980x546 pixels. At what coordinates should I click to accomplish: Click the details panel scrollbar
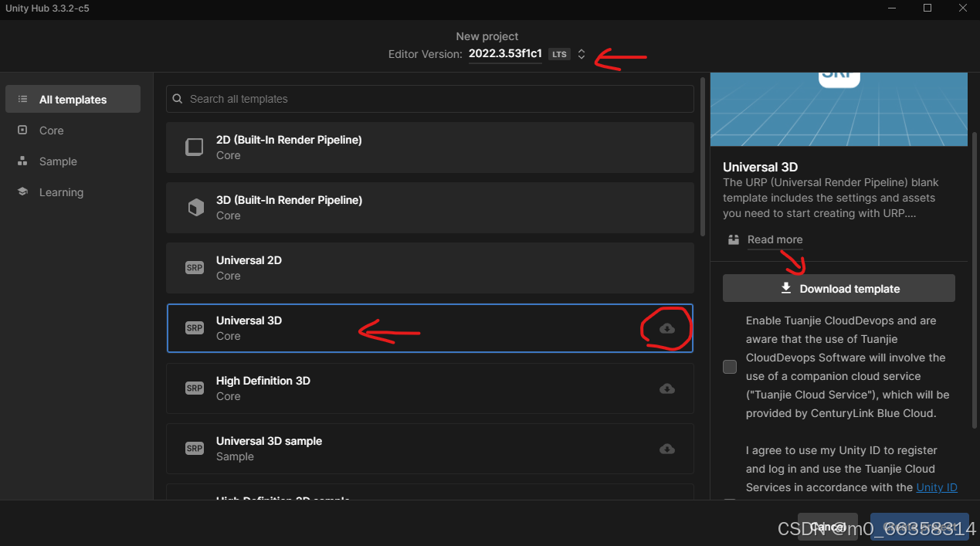click(x=975, y=280)
